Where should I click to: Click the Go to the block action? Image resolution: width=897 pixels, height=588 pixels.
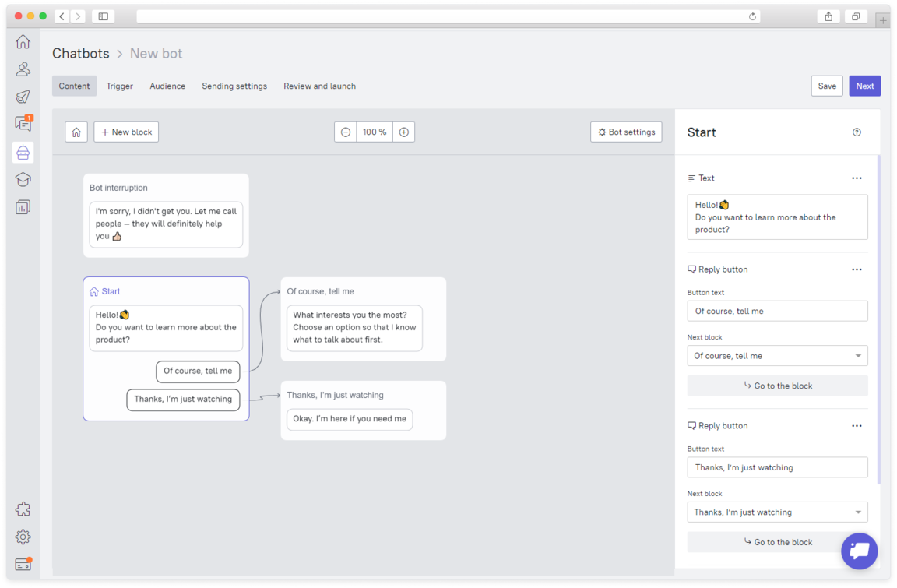pyautogui.click(x=777, y=386)
